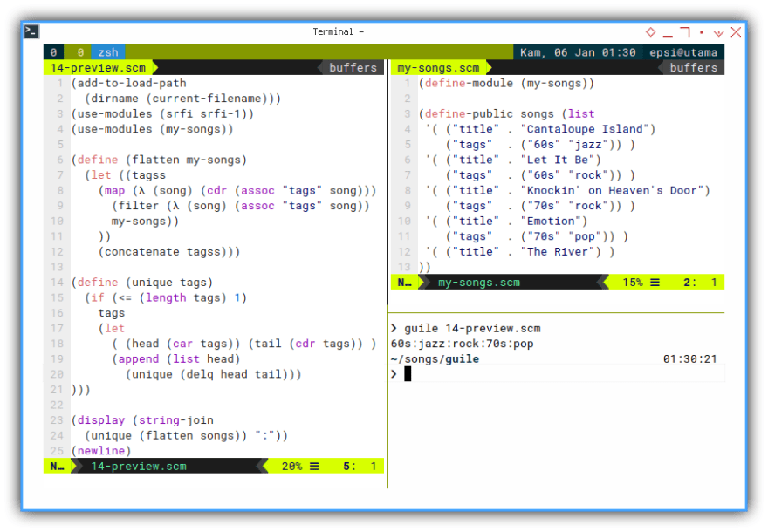Viewport: 768px width, 532px height.
Task: Click '(add-to-load-path' on line 1
Action: pos(129,83)
